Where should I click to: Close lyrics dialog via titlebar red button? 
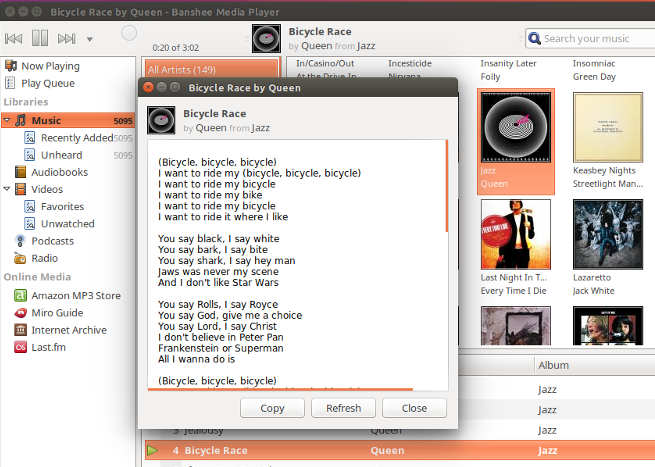[148, 87]
